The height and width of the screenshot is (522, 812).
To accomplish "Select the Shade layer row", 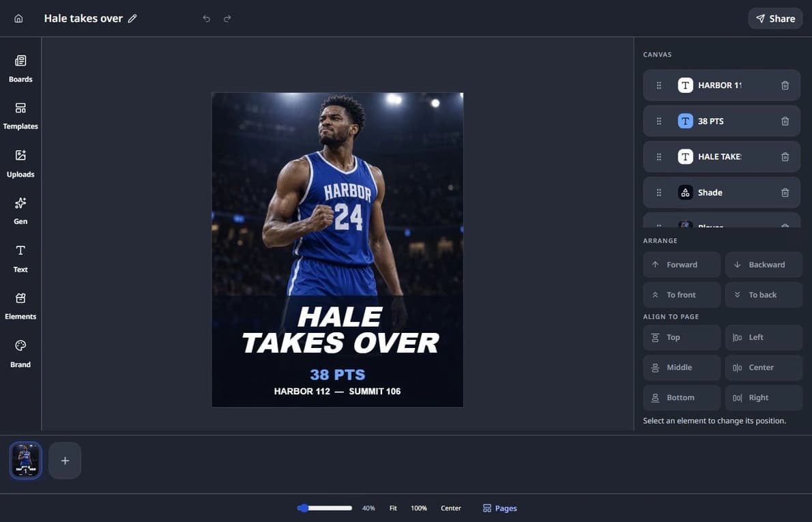I will click(721, 192).
